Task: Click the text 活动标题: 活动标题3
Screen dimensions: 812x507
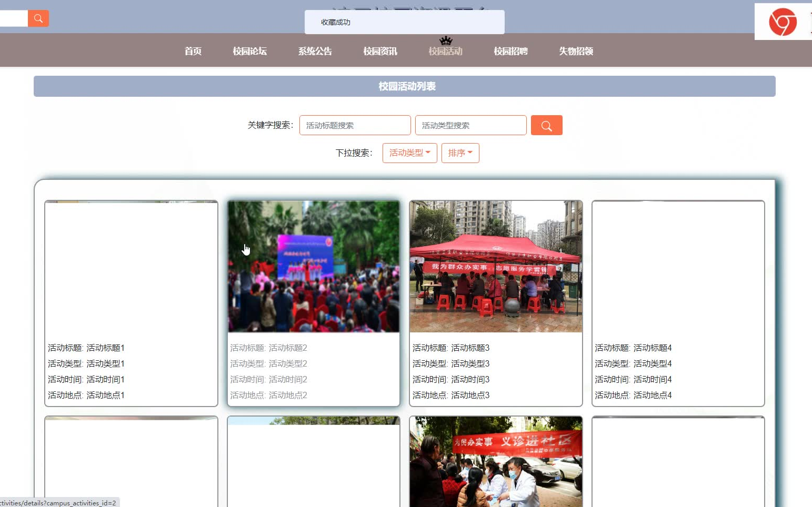Action: (x=451, y=348)
